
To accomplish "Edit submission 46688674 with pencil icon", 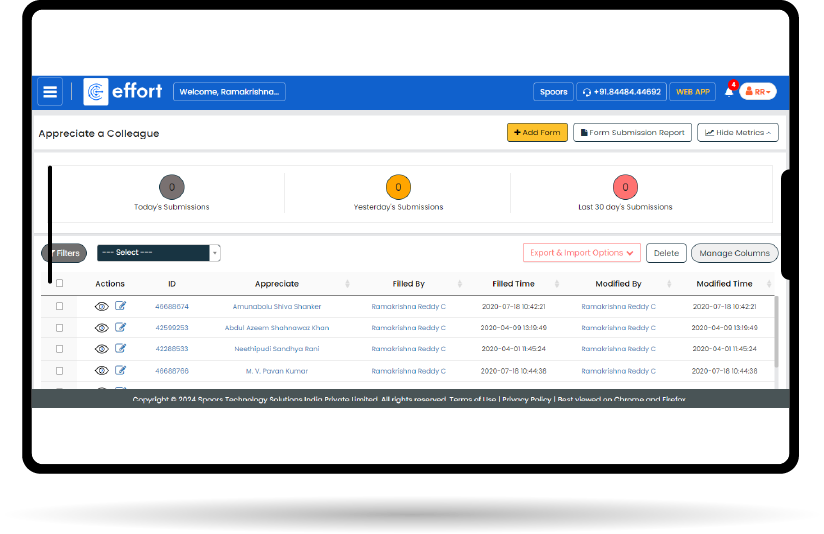I will [121, 307].
